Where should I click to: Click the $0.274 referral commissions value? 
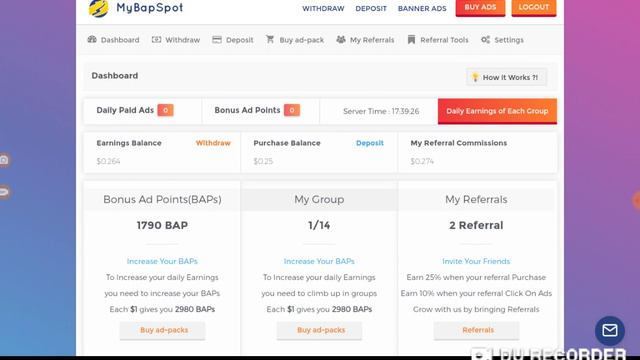tap(422, 161)
